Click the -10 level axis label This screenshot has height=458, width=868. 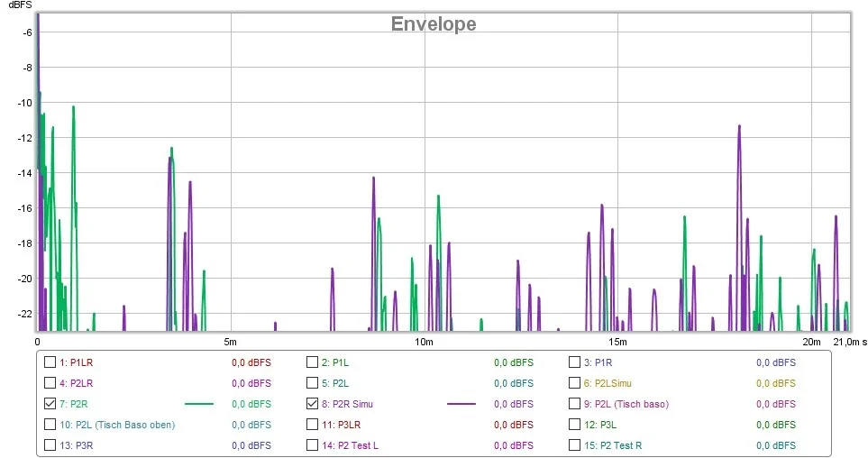click(25, 103)
